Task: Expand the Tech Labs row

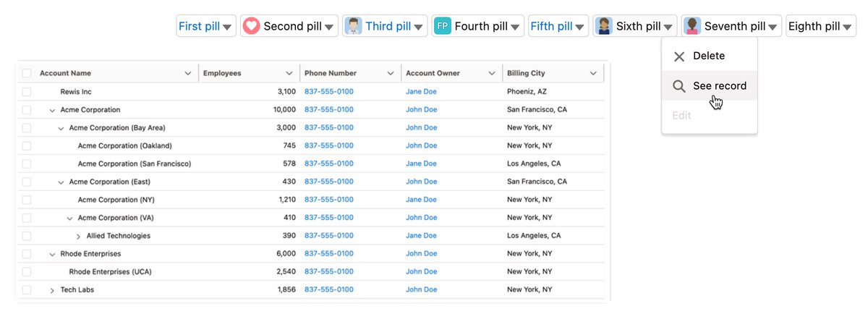Action: coord(52,290)
